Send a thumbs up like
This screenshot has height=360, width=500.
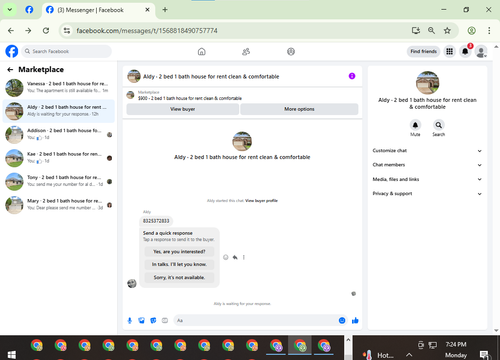(355, 320)
